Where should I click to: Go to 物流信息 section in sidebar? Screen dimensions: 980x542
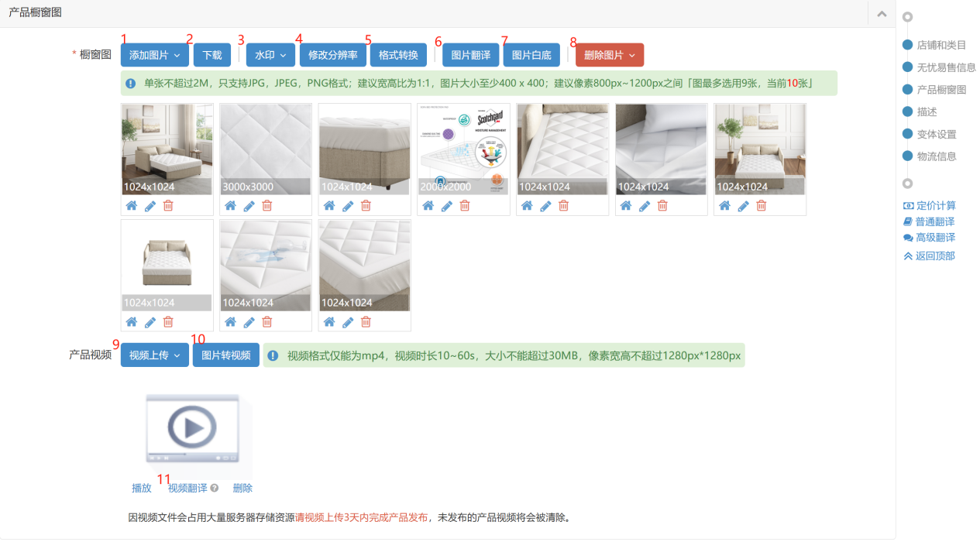(x=936, y=156)
